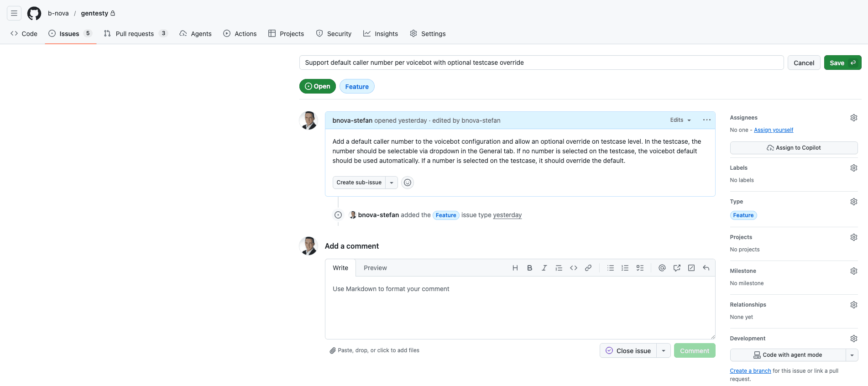Insert a task list
This screenshot has width=868, height=386.
point(640,268)
